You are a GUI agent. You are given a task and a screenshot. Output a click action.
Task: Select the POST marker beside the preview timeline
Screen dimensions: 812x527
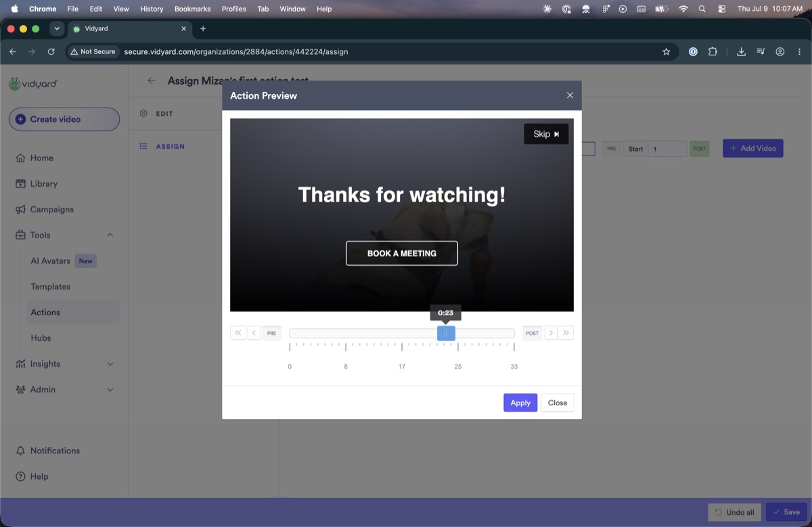(x=533, y=333)
